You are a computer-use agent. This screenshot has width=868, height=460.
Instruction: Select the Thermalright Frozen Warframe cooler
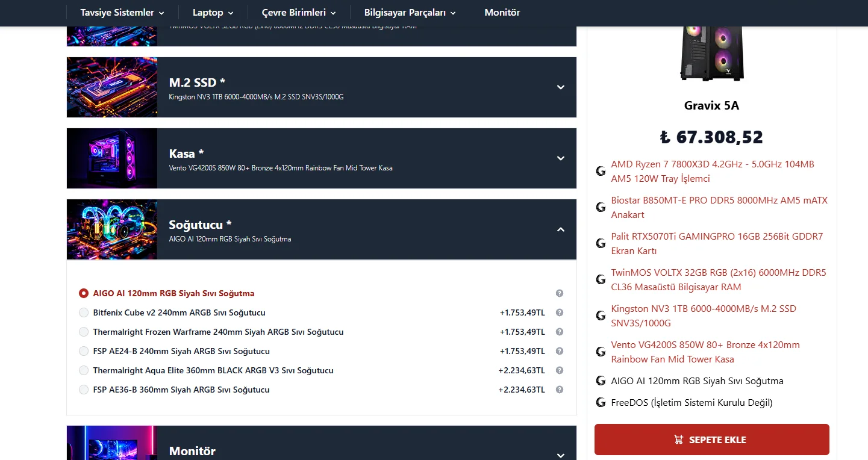(x=83, y=332)
